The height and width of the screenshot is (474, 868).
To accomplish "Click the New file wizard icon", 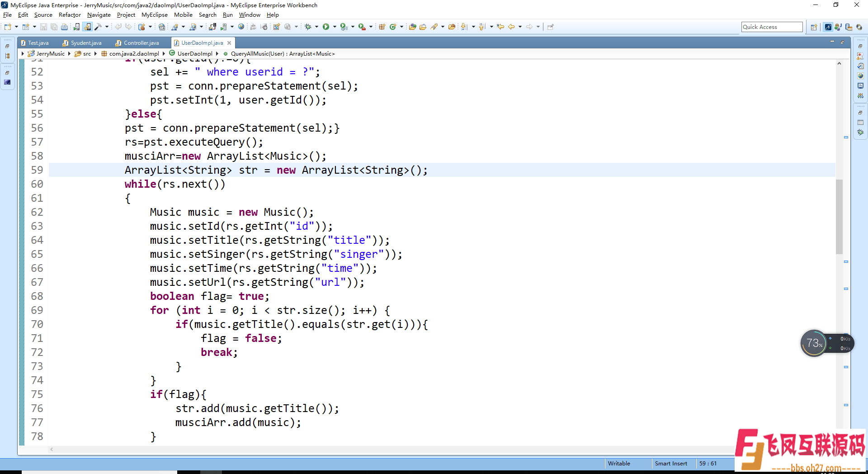I will pos(8,27).
